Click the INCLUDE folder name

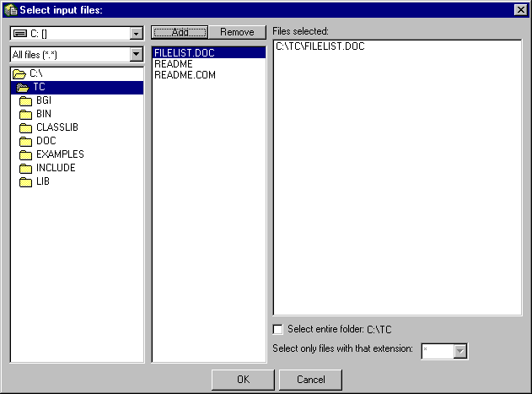click(x=56, y=168)
